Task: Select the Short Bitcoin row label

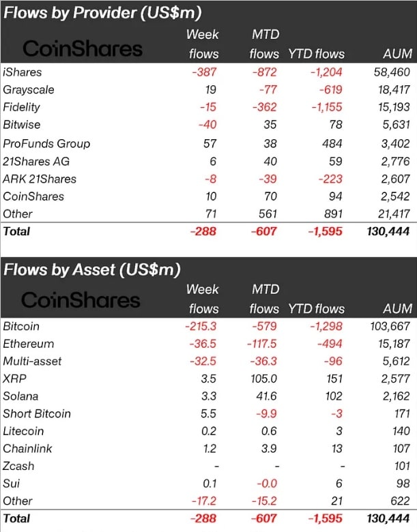Action: (37, 413)
